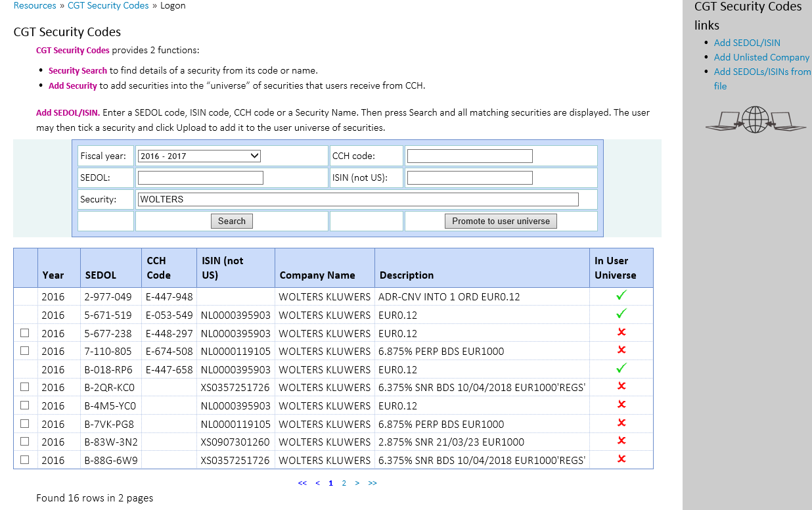The width and height of the screenshot is (812, 510).
Task: Click the network computers globe icon
Action: click(x=756, y=120)
